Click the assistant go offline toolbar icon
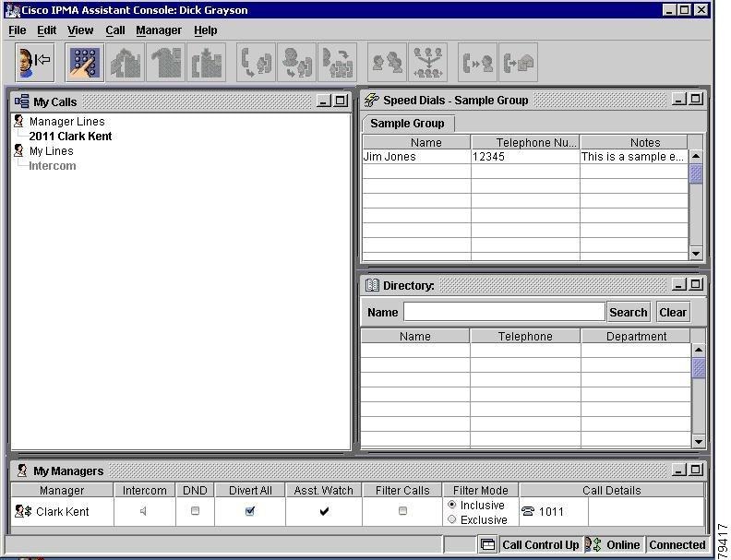 click(34, 63)
